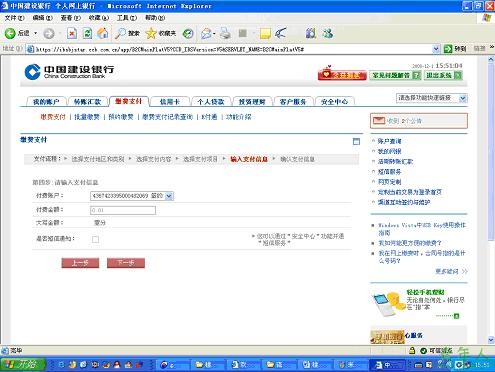Click 预约缴费 submenu link
Viewport: 495px width, 372px height.
click(121, 117)
